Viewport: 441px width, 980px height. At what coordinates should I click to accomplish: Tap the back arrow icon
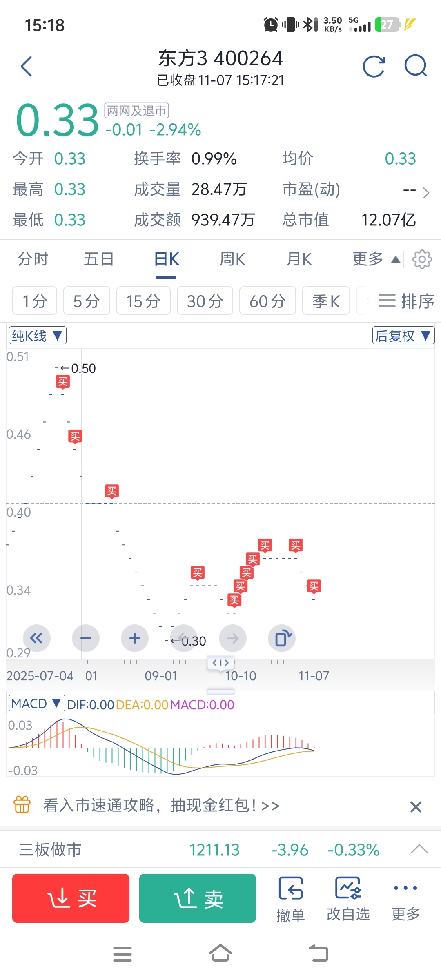(x=27, y=66)
